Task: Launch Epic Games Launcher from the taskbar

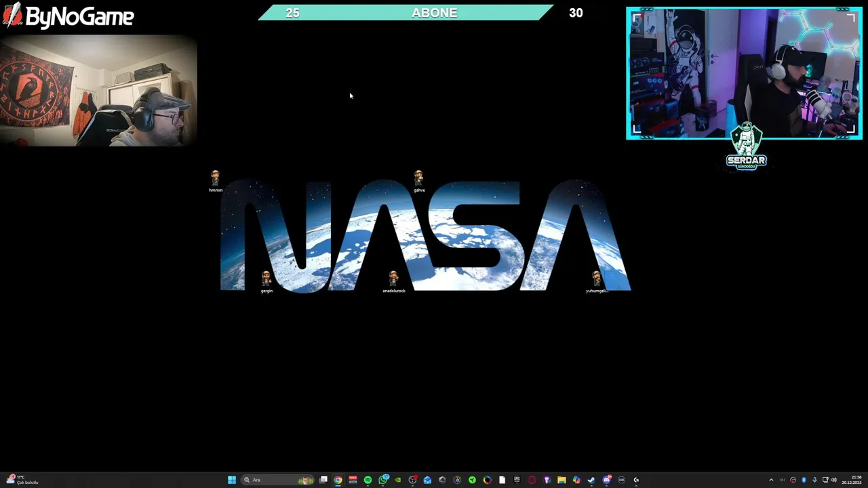Action: point(517,480)
